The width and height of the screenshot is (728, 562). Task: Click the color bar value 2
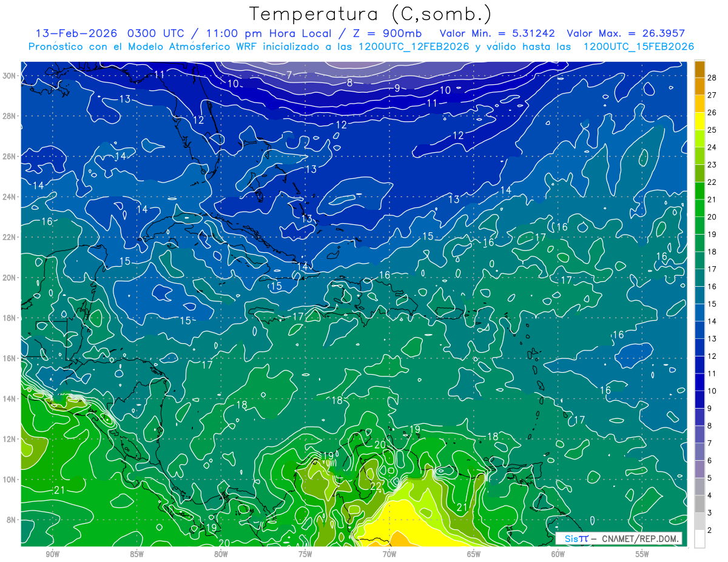pos(710,530)
